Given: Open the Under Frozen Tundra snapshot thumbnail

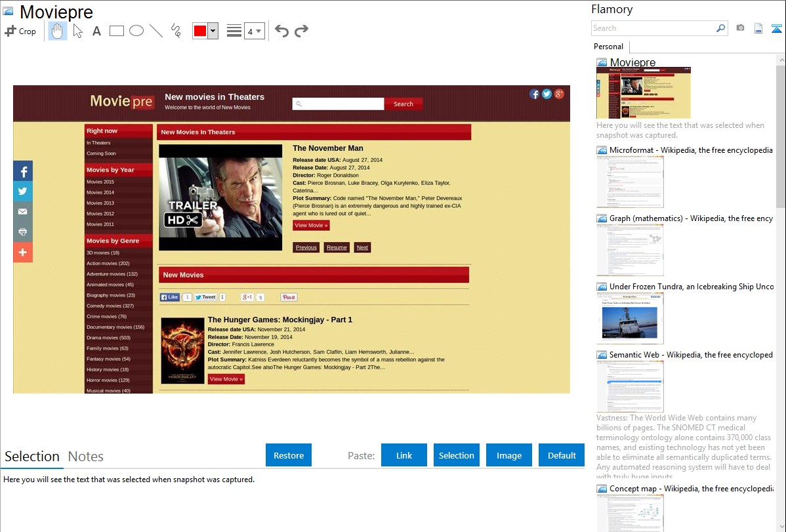Looking at the screenshot, I should (x=630, y=318).
